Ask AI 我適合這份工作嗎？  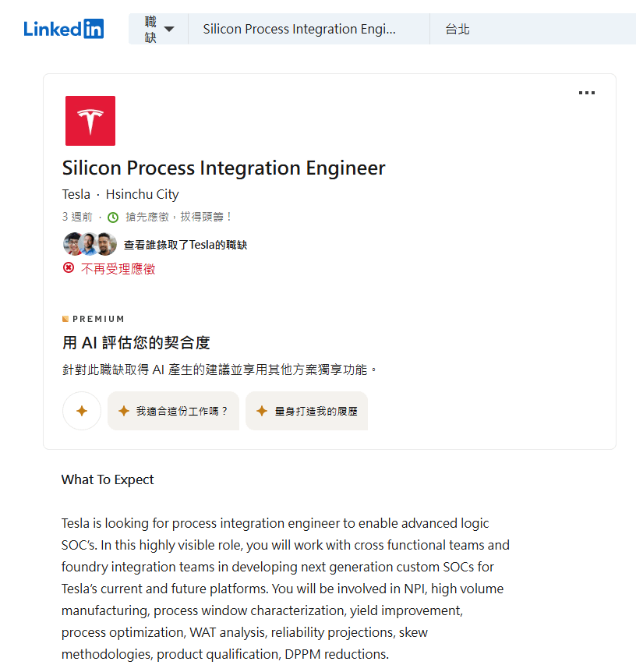(173, 411)
